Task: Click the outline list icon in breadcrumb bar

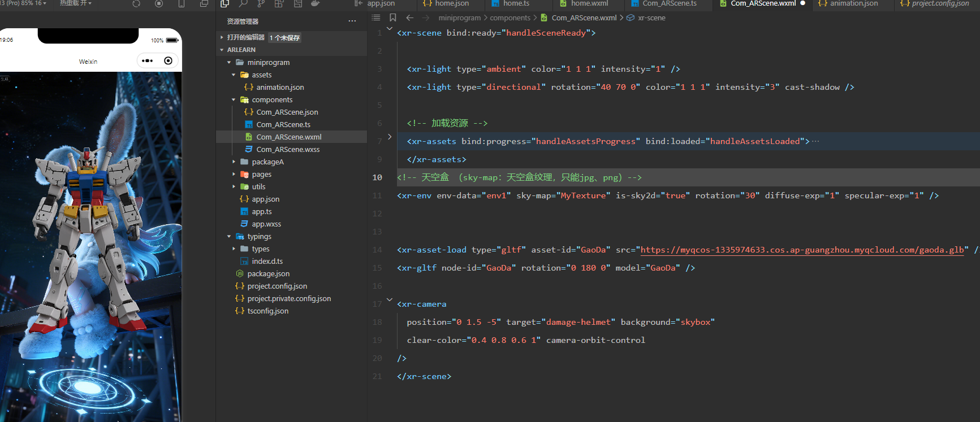Action: pyautogui.click(x=376, y=18)
